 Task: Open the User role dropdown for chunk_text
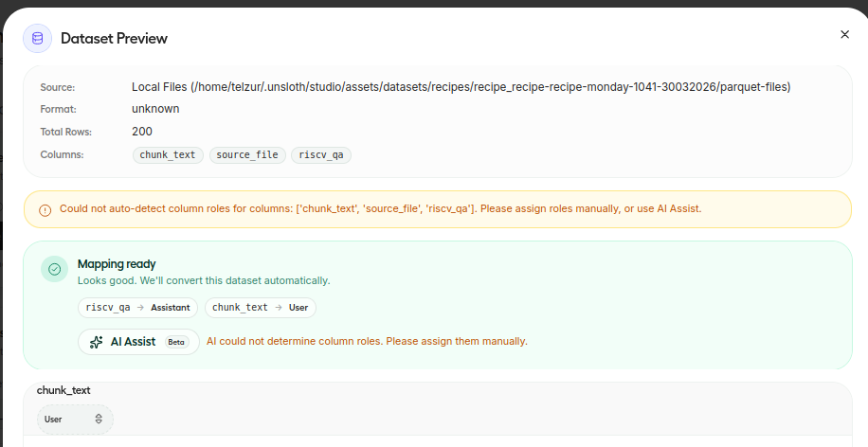click(75, 419)
